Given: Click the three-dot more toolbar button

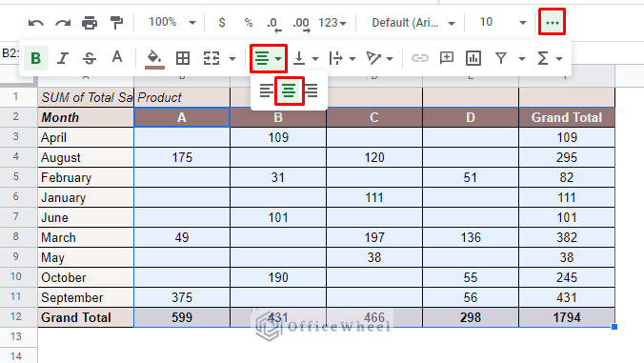Looking at the screenshot, I should click(552, 22).
